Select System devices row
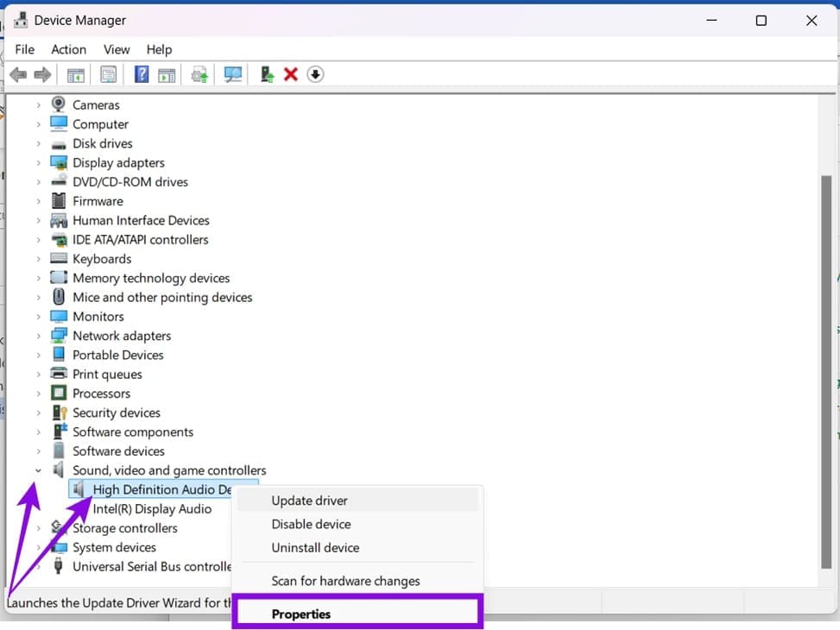This screenshot has height=630, width=840. 114,547
